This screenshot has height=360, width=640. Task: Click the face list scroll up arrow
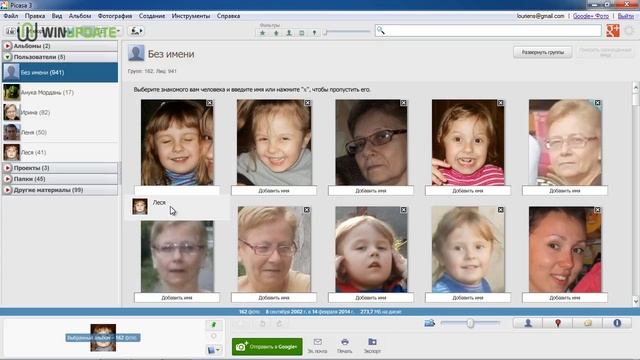pyautogui.click(x=636, y=87)
